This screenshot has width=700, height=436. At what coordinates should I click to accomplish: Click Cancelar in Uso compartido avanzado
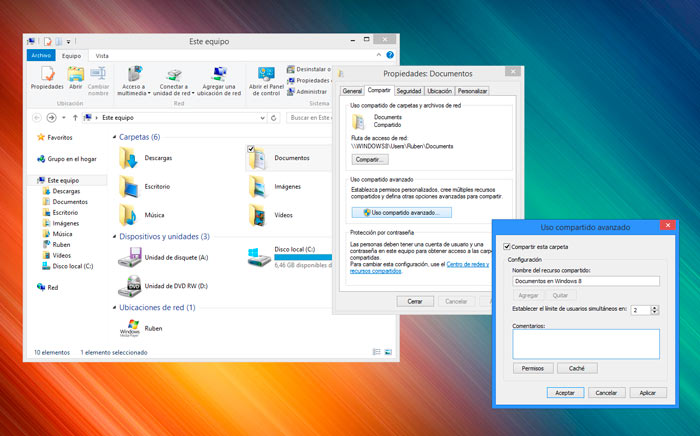tap(606, 393)
